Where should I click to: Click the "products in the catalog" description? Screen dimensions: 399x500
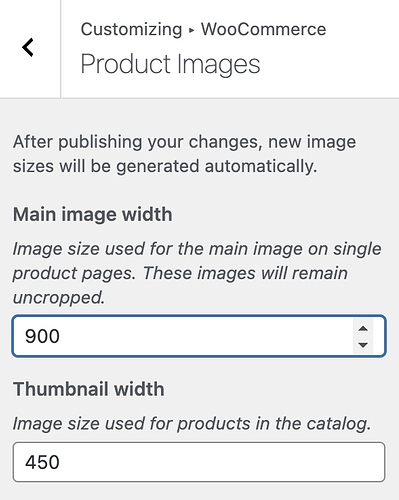(192, 424)
